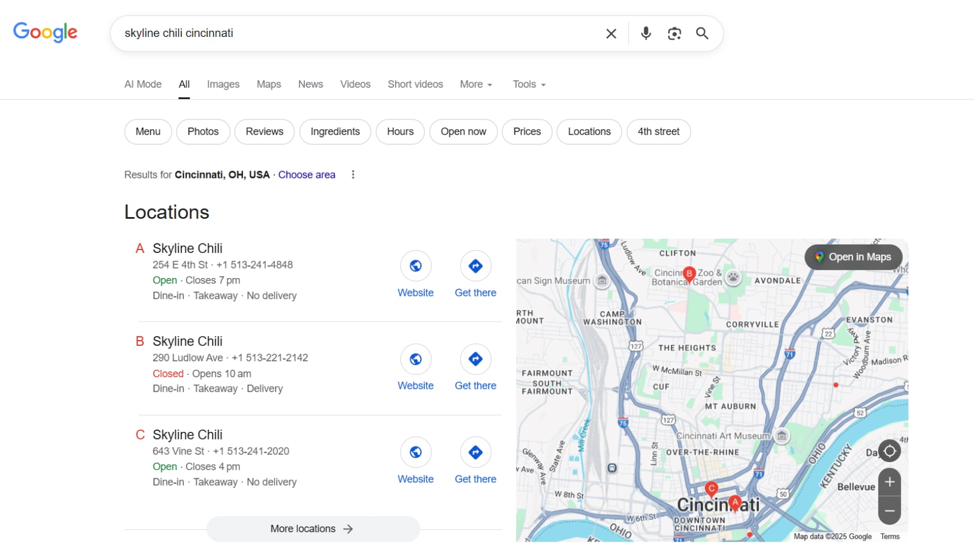Open Google Lens image search
974x560 pixels.
click(x=675, y=33)
